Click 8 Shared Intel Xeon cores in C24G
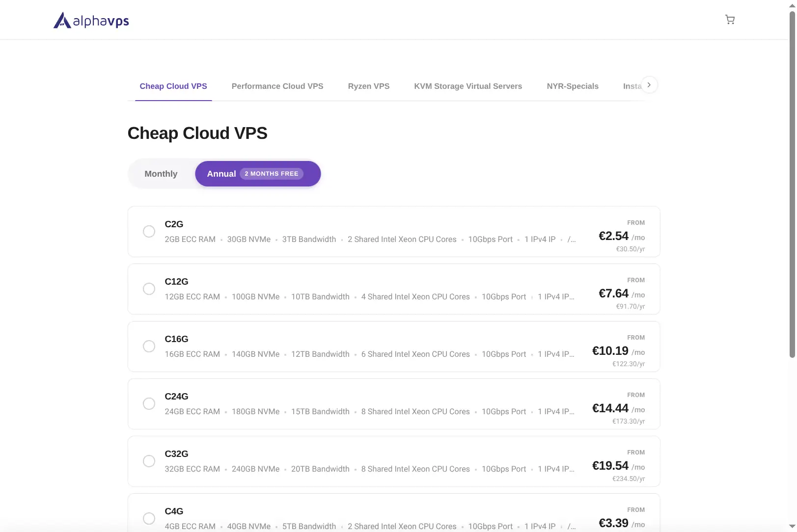Screen dimensions: 797x532 point(415,412)
